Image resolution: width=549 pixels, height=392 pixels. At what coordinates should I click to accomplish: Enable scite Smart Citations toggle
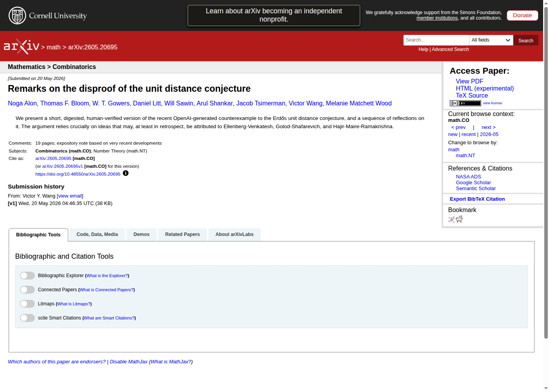pos(27,318)
